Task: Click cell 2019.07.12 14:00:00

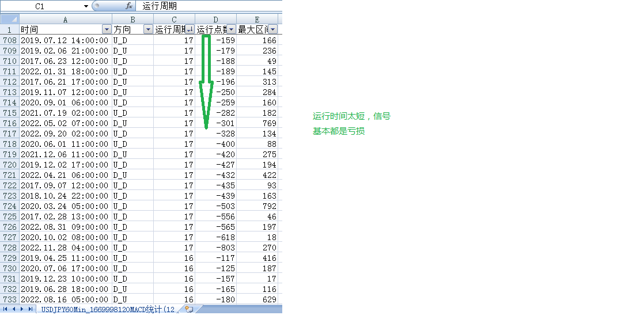Action: [x=66, y=40]
